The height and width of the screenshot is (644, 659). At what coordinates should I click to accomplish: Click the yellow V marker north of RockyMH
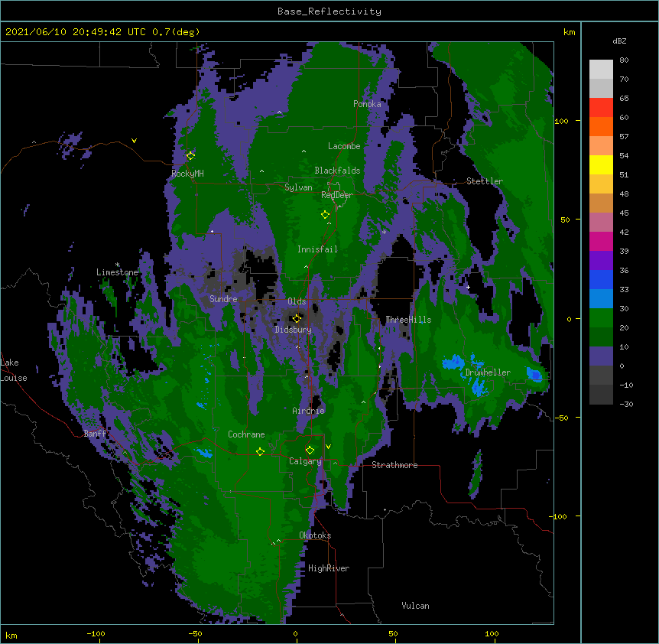(x=134, y=141)
